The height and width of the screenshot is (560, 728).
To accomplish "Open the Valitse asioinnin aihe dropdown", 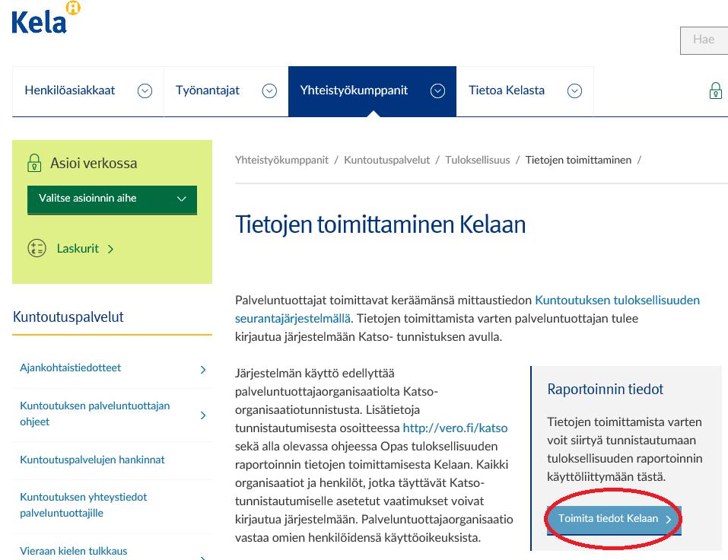I will click(x=112, y=199).
